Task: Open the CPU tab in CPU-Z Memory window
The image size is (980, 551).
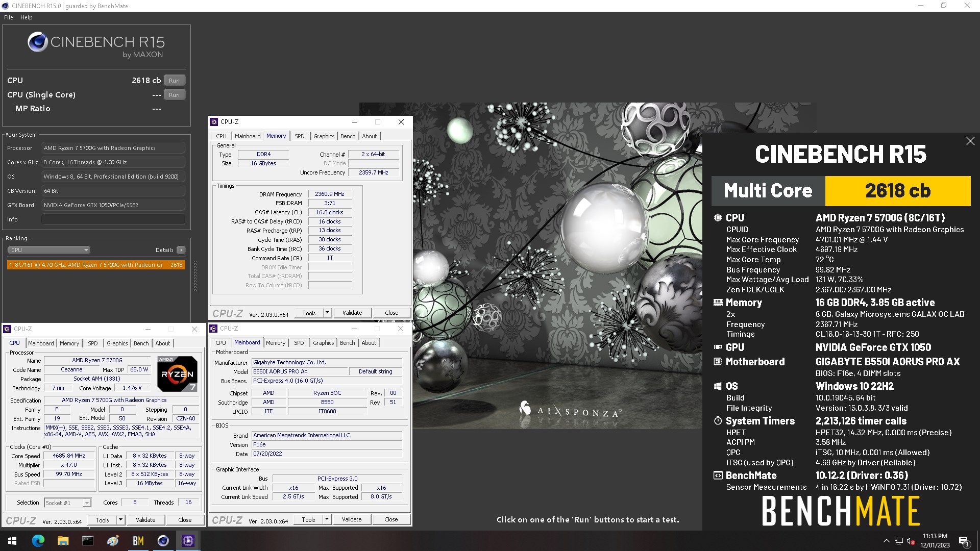Action: point(221,136)
